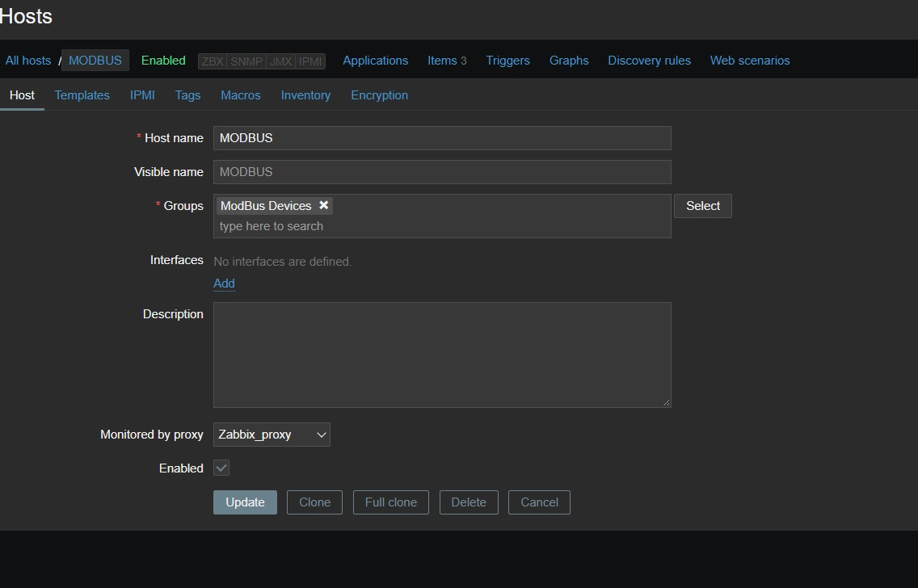
Task: Click the Host name input field
Action: tap(442, 138)
